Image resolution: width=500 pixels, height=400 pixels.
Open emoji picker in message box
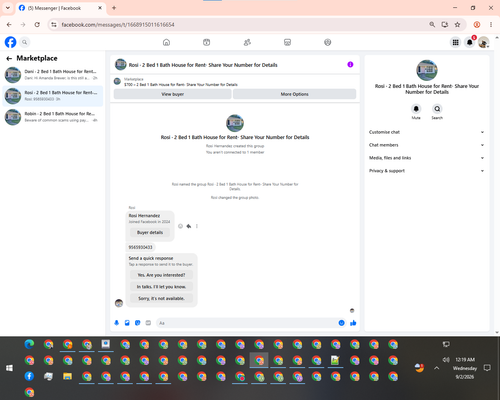pos(341,323)
